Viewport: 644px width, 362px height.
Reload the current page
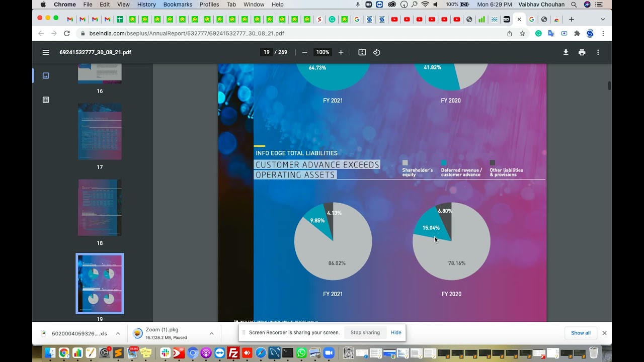66,33
